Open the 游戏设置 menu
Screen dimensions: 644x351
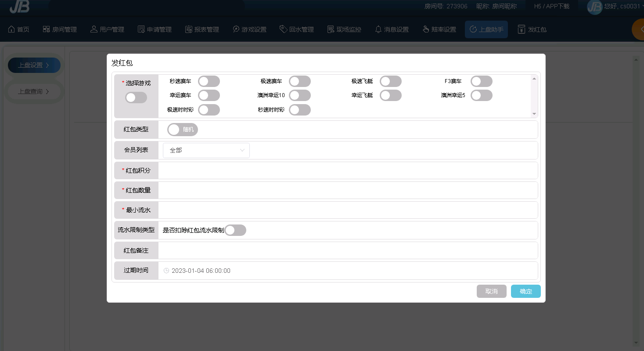(x=249, y=29)
